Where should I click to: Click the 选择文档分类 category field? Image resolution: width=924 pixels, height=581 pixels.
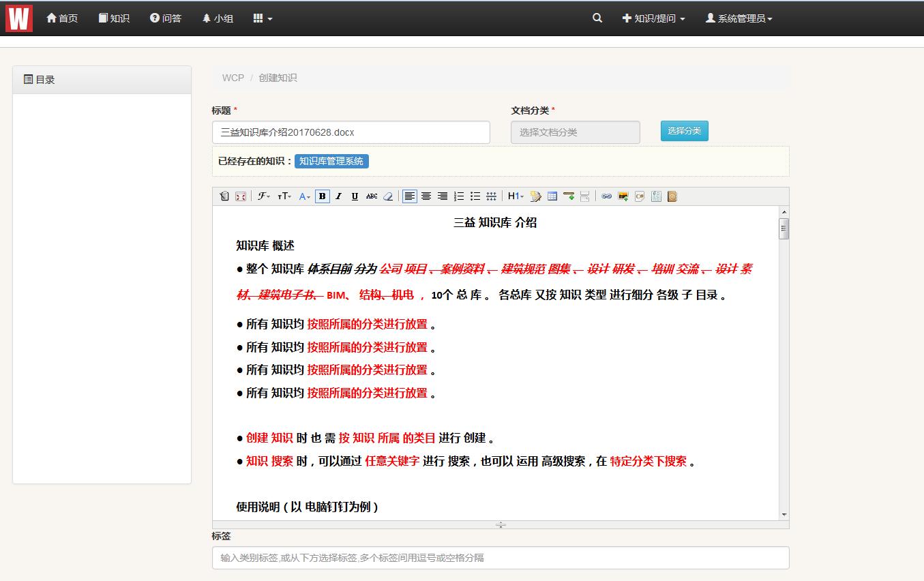coord(575,132)
